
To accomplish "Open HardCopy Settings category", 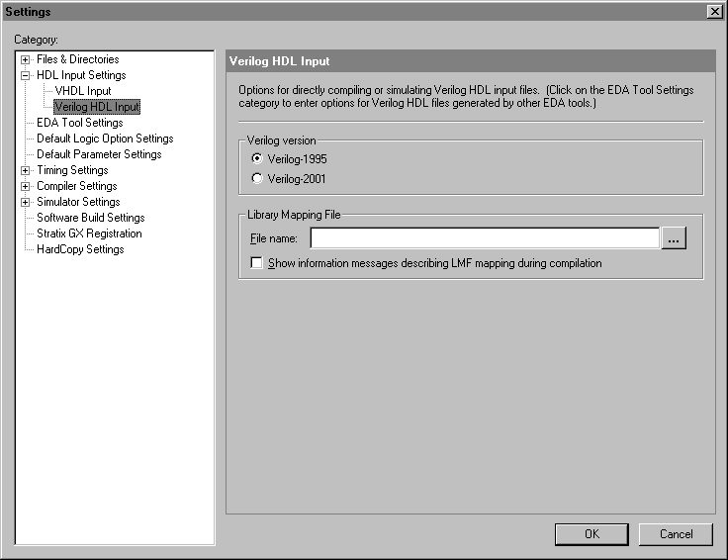I will coord(80,249).
